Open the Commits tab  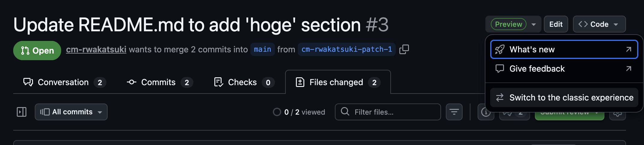(x=159, y=82)
